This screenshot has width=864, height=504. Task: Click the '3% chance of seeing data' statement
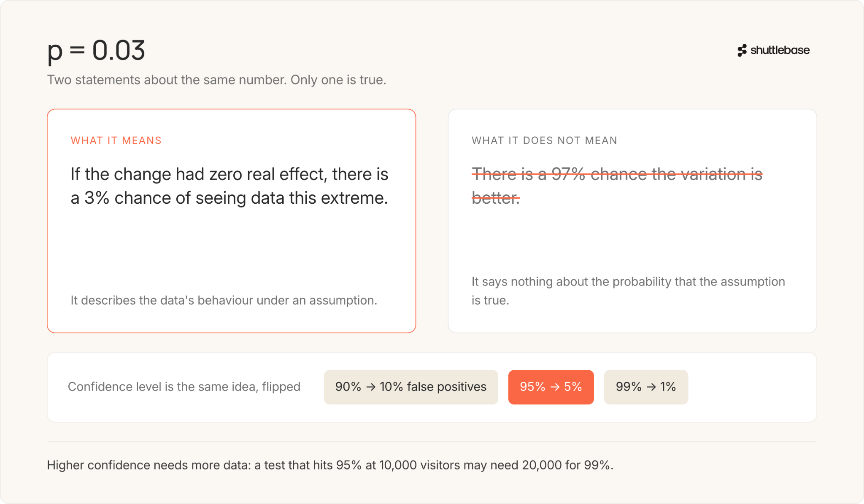[x=229, y=186]
